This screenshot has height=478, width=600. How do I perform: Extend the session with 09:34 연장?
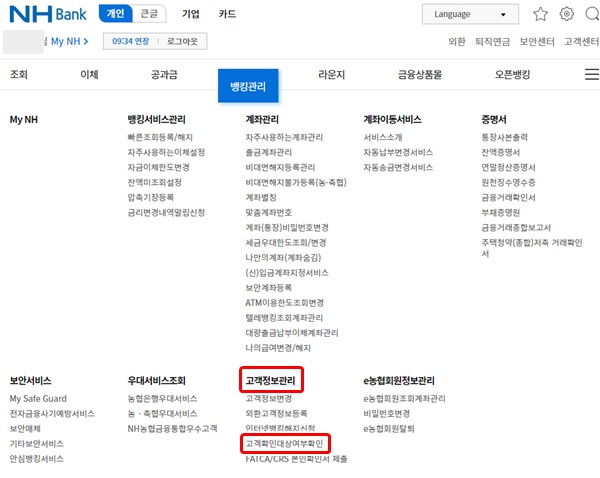130,41
